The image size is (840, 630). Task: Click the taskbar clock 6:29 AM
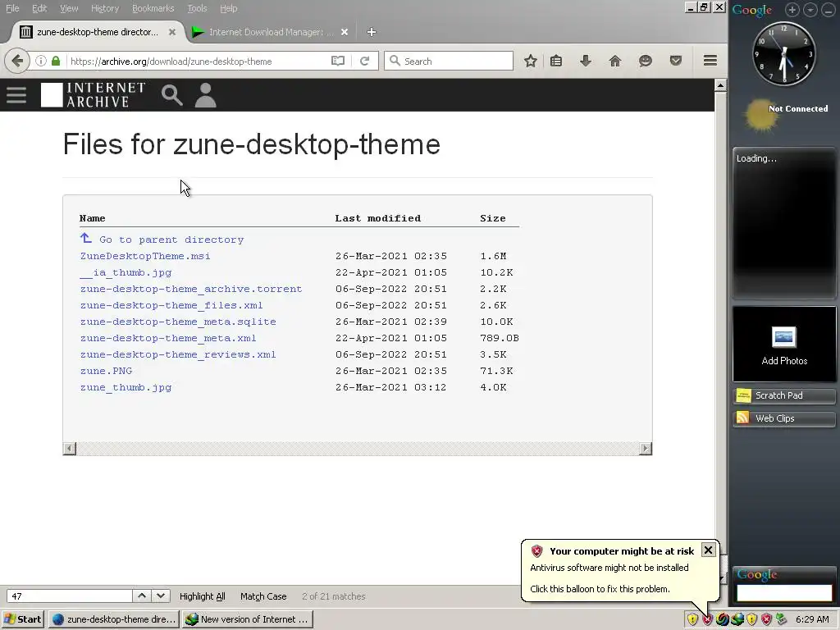(812, 619)
